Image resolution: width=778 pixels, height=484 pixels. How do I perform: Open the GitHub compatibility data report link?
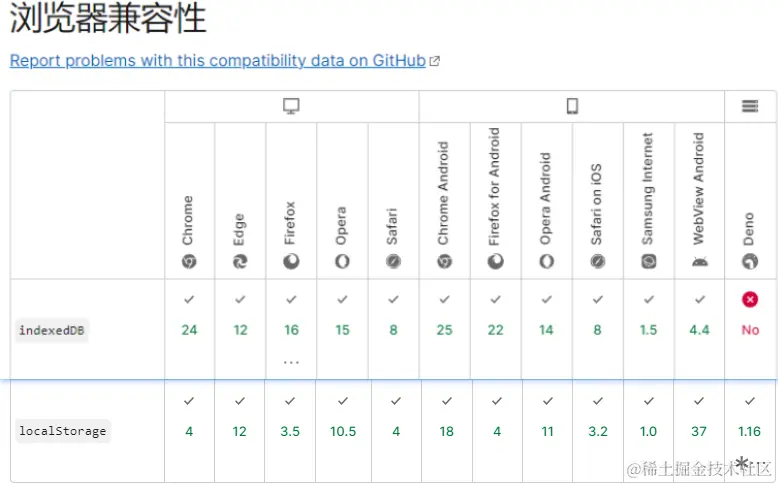tap(218, 60)
